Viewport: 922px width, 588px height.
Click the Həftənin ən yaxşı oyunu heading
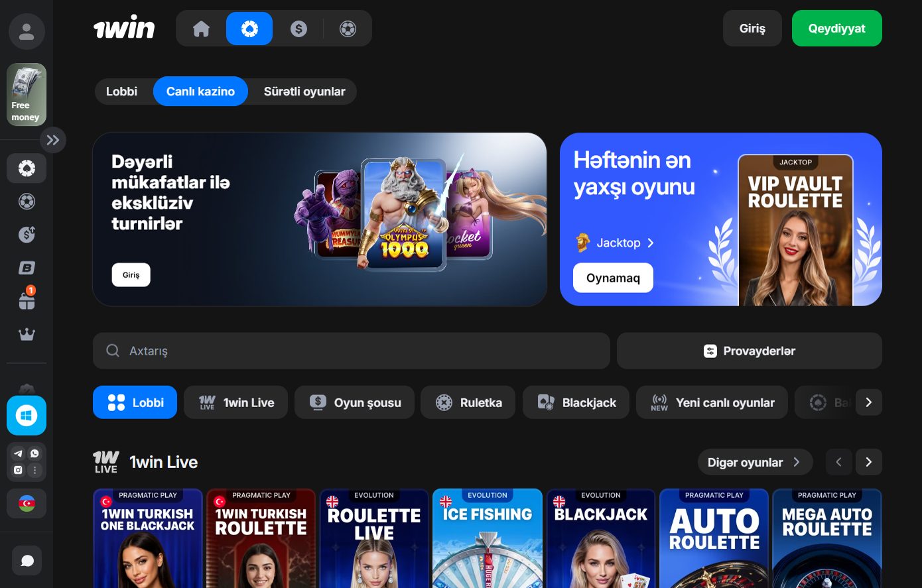634,173
